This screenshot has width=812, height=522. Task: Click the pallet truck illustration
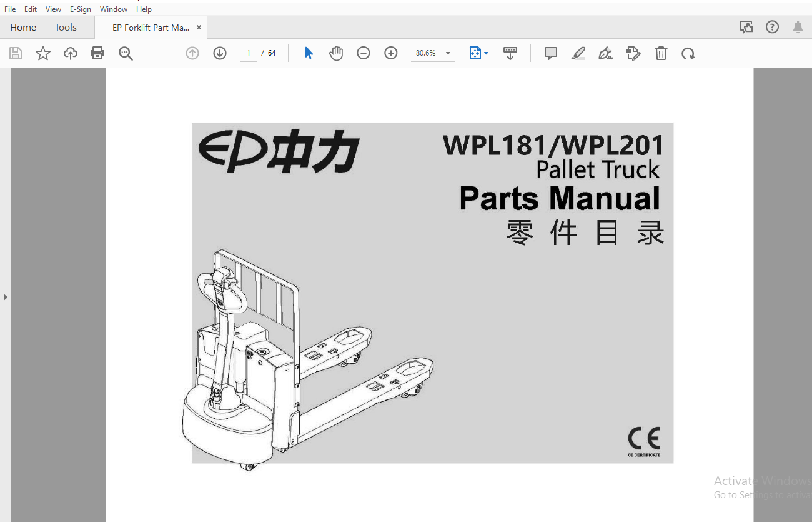(x=307, y=361)
